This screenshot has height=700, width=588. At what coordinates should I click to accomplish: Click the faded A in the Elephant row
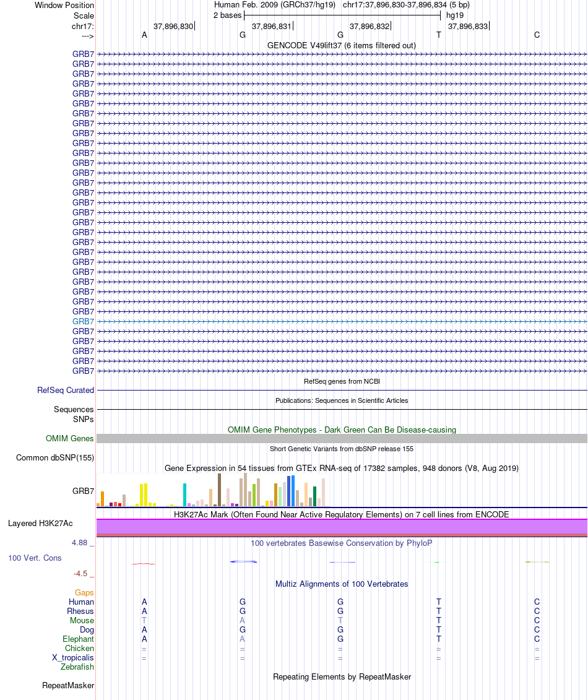click(x=242, y=639)
